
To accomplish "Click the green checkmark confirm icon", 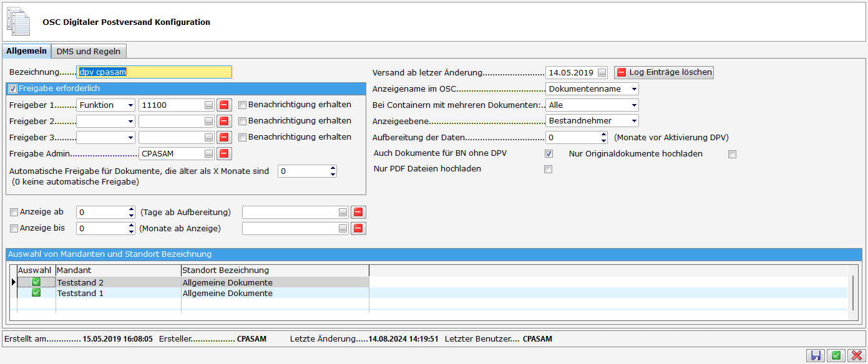I will [x=836, y=355].
